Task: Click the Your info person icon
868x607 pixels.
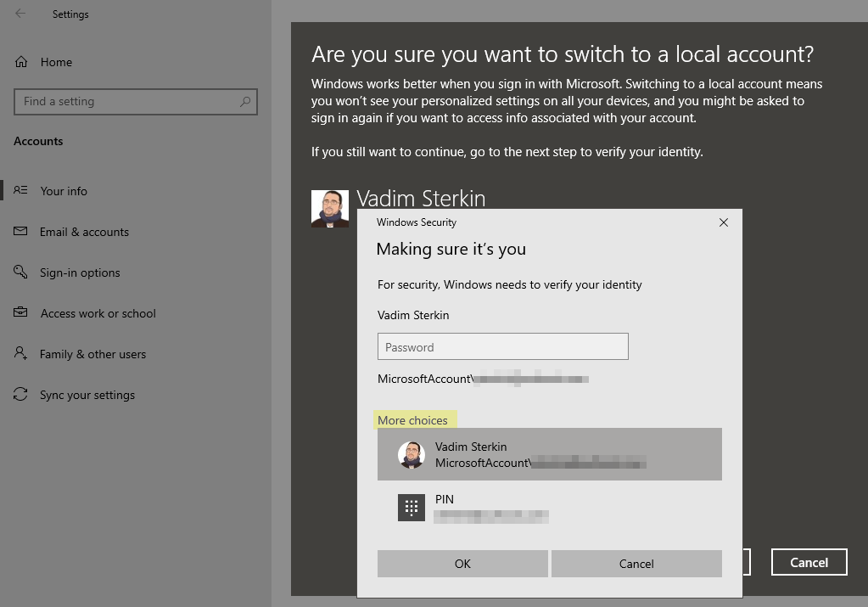Action: [x=20, y=190]
